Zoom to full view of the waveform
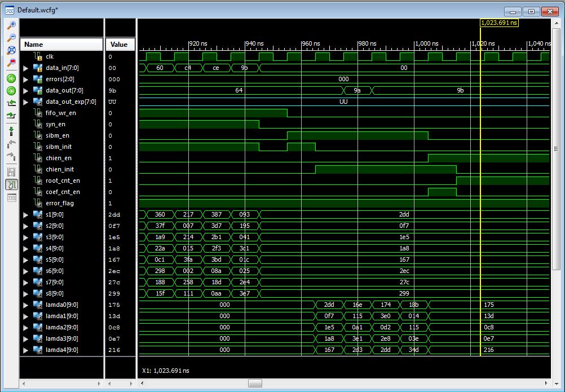565x392 pixels. point(11,50)
